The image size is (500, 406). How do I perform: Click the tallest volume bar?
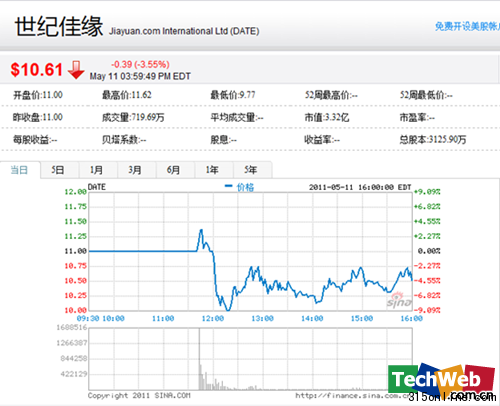199,359
